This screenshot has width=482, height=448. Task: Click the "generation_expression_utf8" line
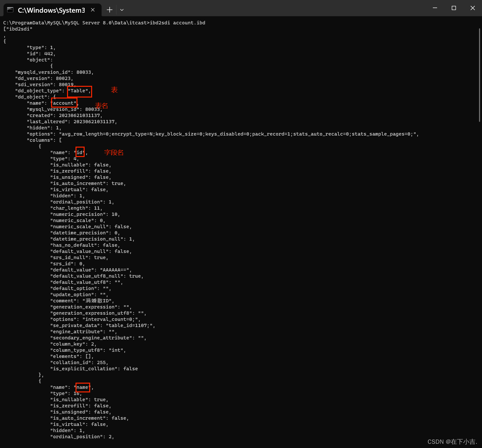coord(98,313)
